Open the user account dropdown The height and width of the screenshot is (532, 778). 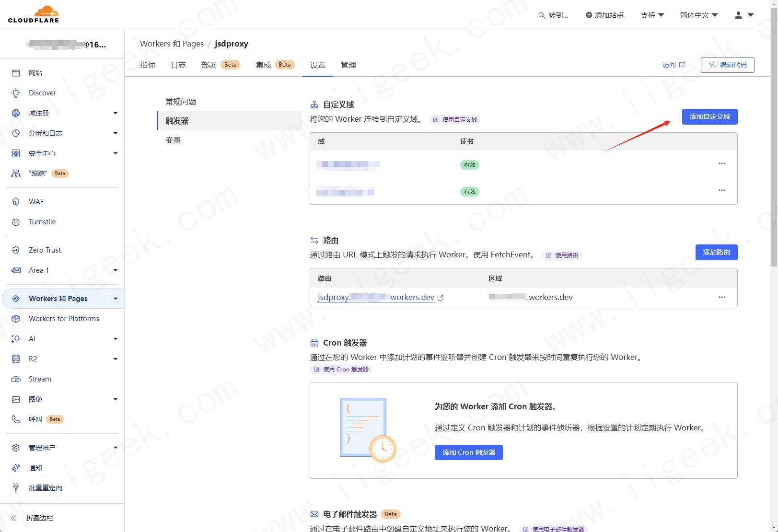pyautogui.click(x=744, y=15)
